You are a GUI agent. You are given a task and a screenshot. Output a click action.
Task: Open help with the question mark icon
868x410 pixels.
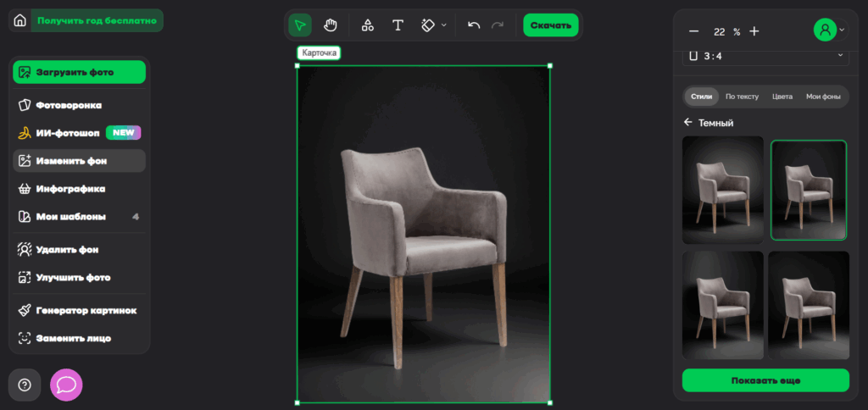click(x=25, y=385)
